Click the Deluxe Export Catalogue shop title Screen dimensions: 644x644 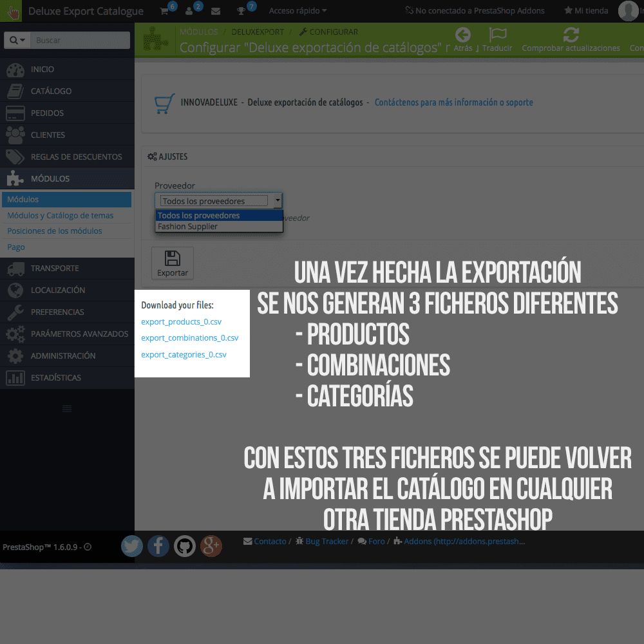pos(86,11)
